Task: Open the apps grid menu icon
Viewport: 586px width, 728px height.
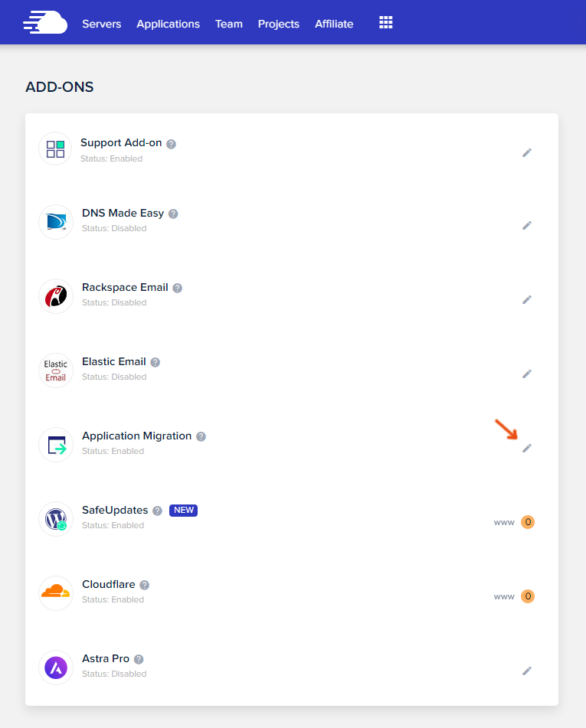Action: pos(386,22)
